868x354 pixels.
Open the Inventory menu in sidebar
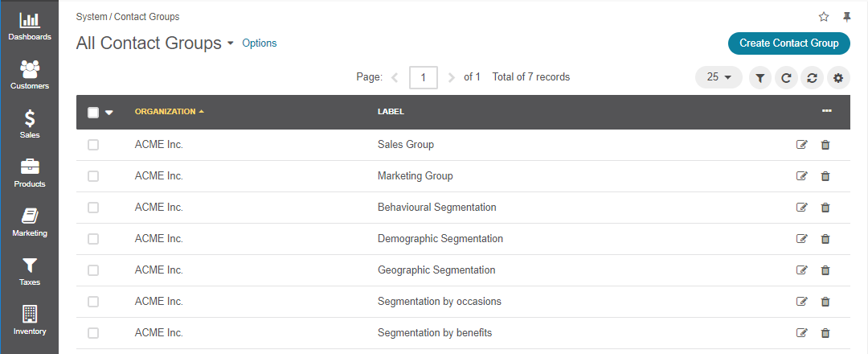click(x=30, y=321)
